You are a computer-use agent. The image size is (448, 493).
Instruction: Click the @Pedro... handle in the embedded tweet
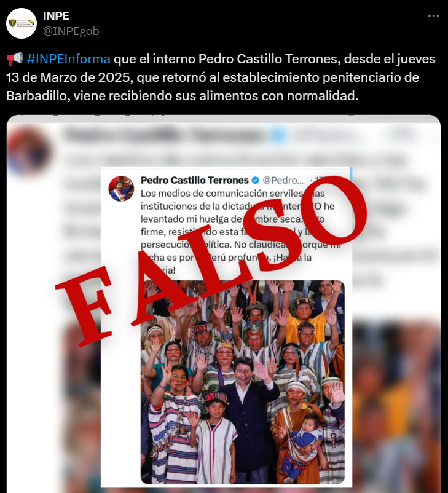coord(283,180)
